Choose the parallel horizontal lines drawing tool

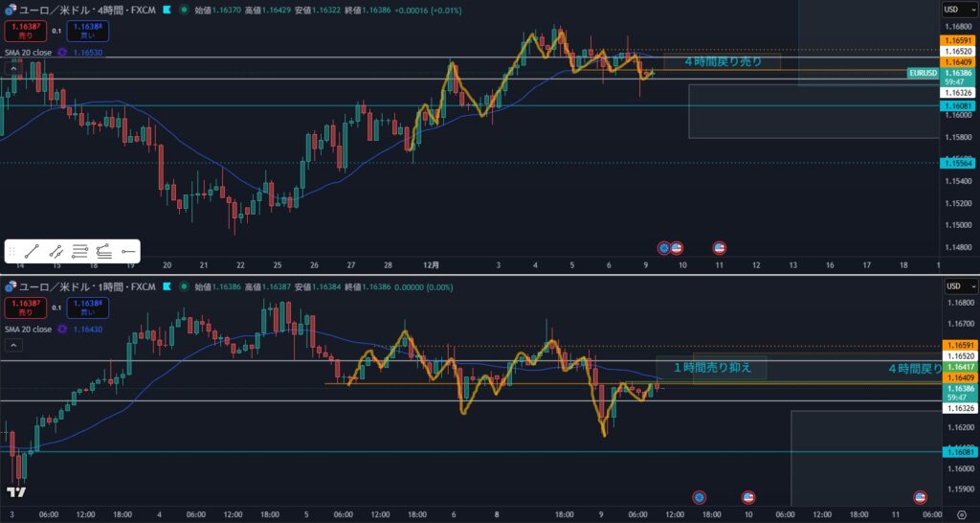[x=80, y=251]
